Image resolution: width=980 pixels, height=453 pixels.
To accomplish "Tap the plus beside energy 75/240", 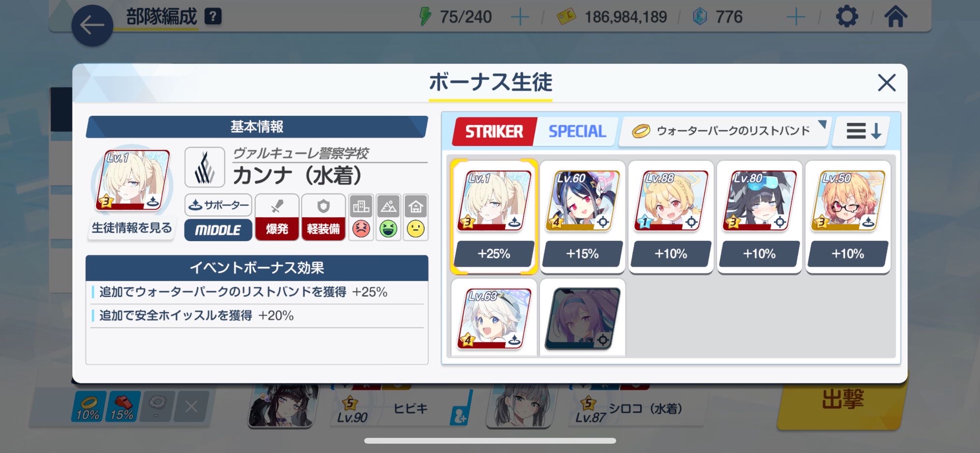I will click(520, 17).
